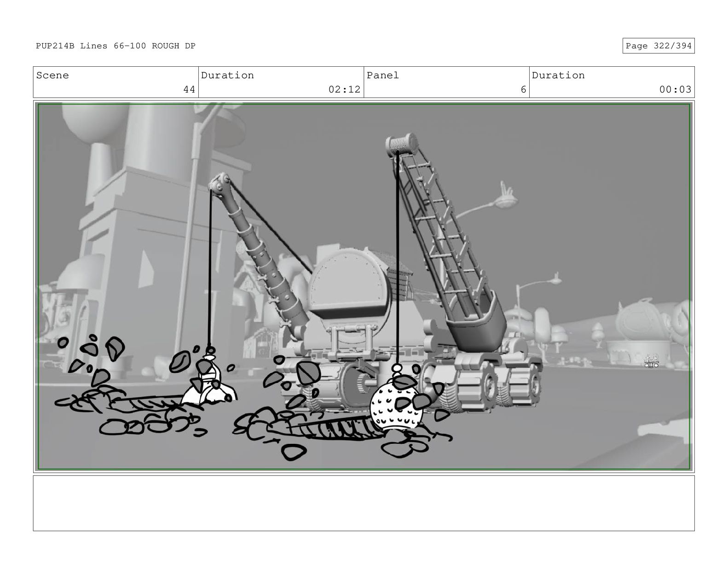Select the panel duration value '00:03'
This screenshot has height=564, width=728.
click(675, 89)
